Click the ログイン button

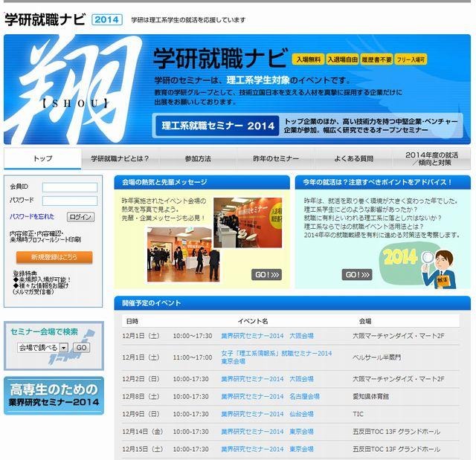click(80, 217)
